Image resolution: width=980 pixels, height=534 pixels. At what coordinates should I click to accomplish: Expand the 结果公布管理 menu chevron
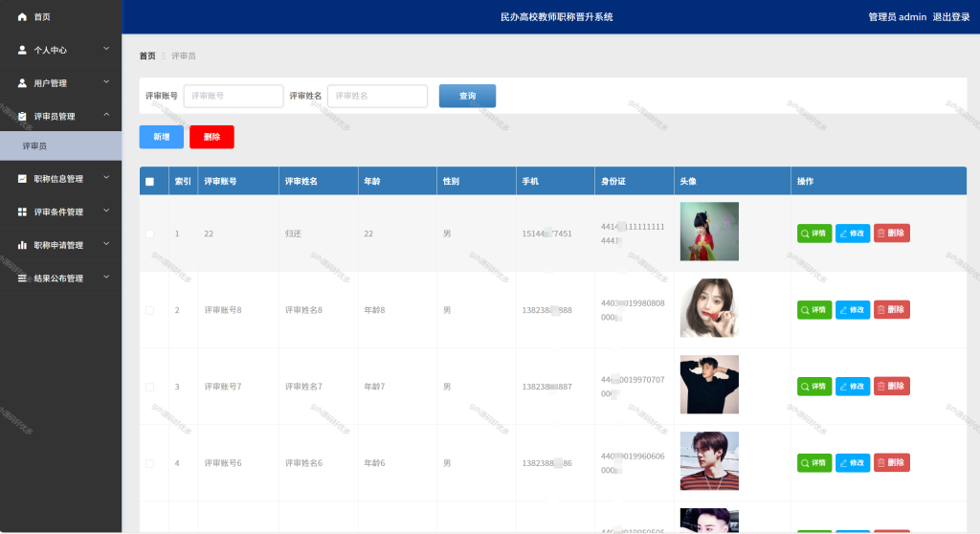coord(106,277)
